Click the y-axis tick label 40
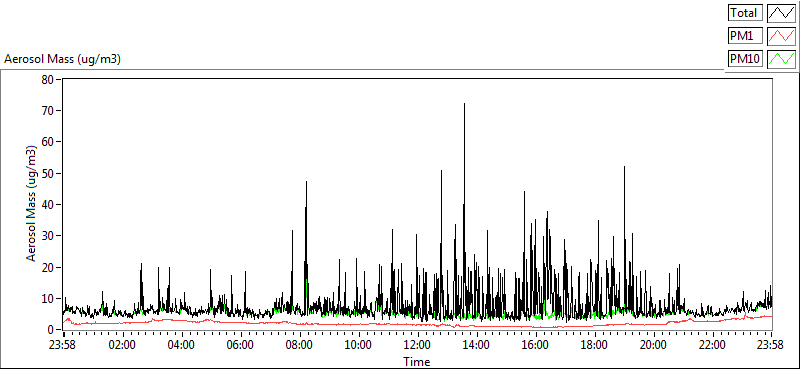The width and height of the screenshot is (800, 369). click(48, 205)
